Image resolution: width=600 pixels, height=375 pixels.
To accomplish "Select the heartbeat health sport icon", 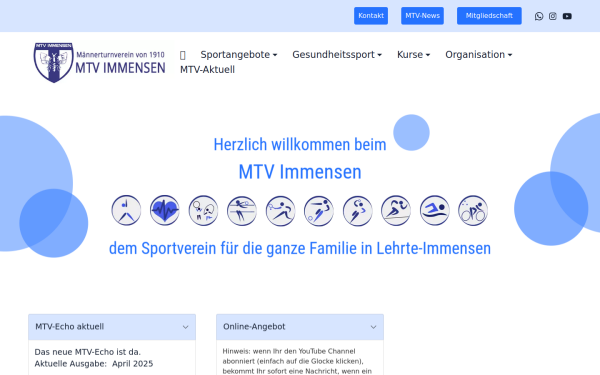I will point(165,210).
